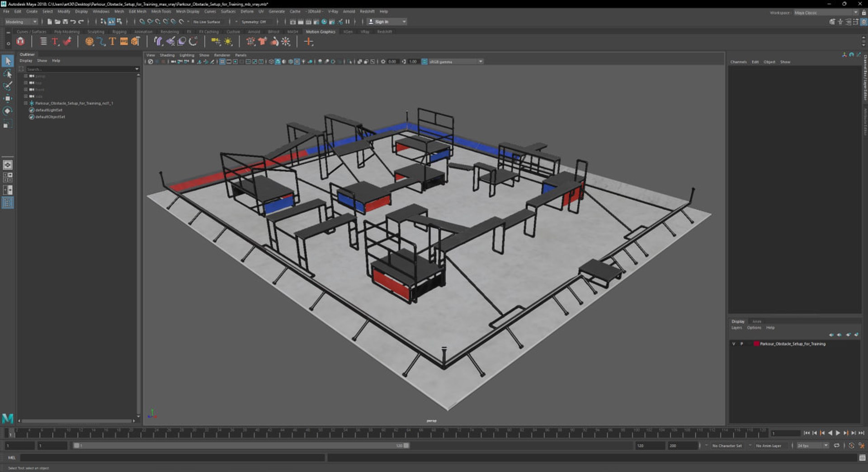This screenshot has height=472, width=868.
Task: Expand Parkour_Obstacle_Setup_for_Training_ncl1_1 node in Outliner
Action: (x=26, y=103)
